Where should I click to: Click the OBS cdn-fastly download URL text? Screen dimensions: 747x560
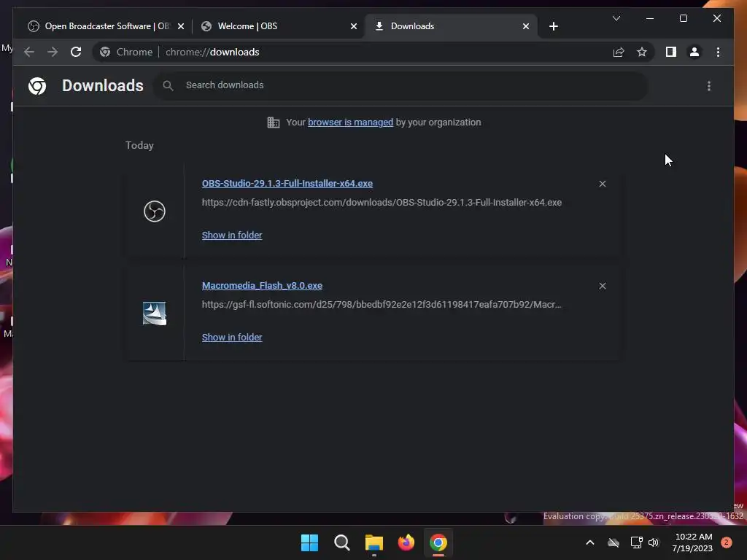tap(382, 203)
